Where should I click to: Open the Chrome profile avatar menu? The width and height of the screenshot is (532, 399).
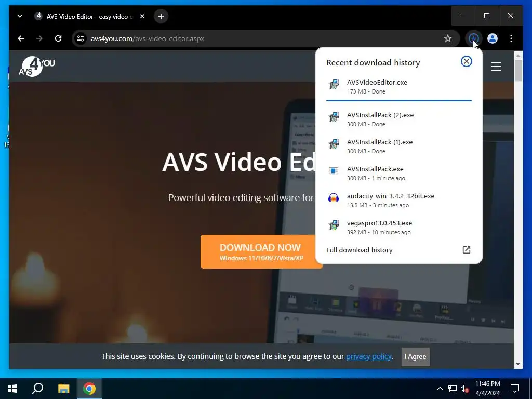493,38
